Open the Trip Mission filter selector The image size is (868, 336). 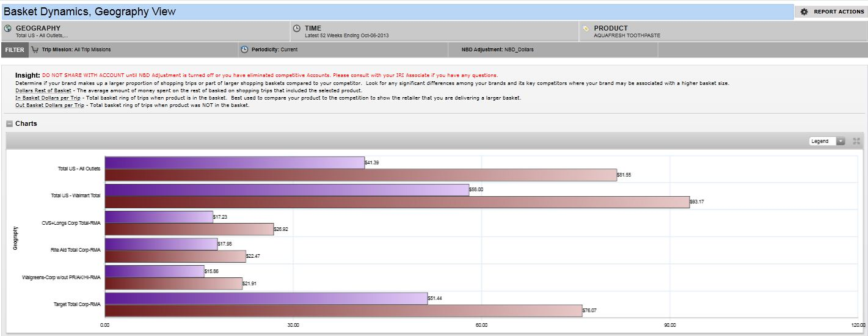(76, 49)
